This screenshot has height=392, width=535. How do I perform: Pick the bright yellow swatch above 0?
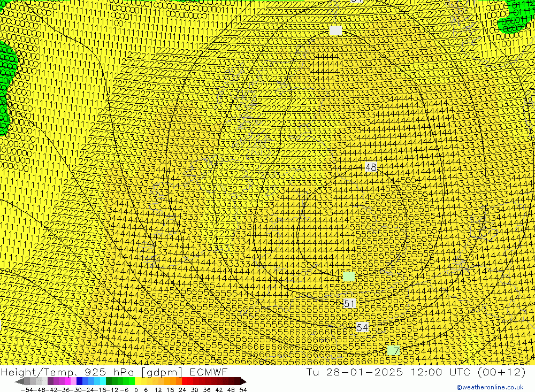pyautogui.click(x=138, y=381)
